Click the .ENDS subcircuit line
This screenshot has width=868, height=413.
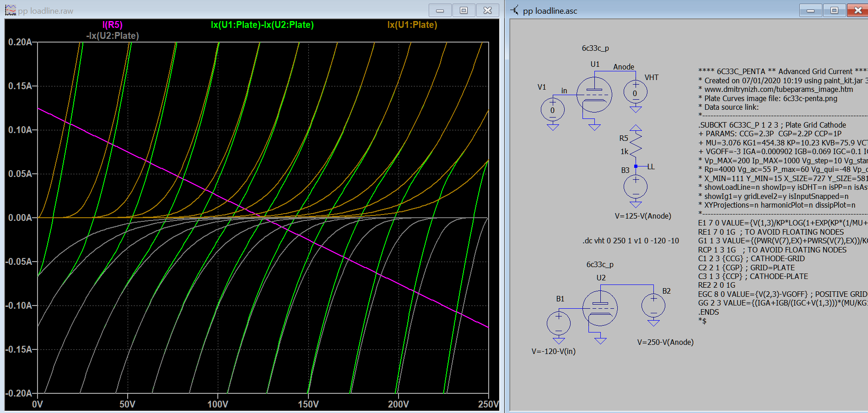pos(708,312)
